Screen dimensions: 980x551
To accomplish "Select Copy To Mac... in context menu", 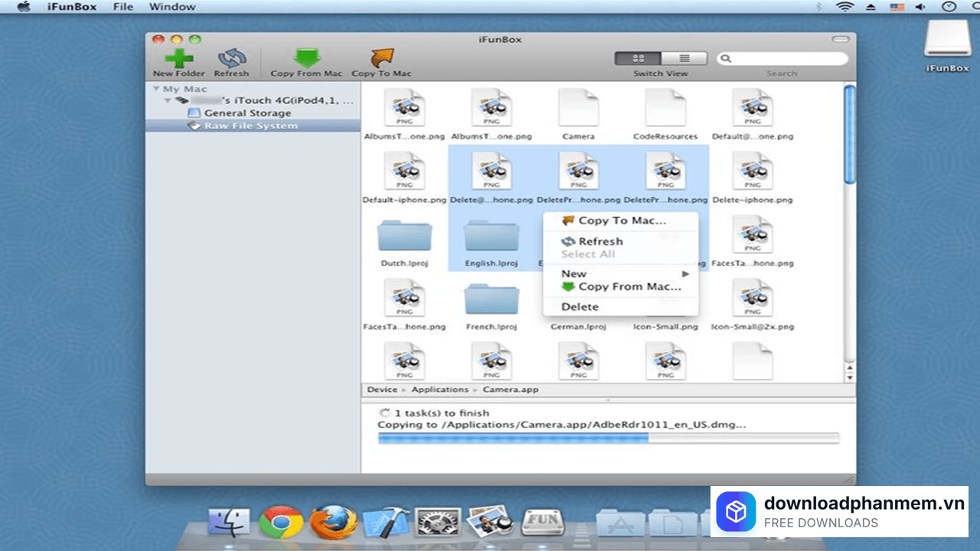I will (x=621, y=220).
